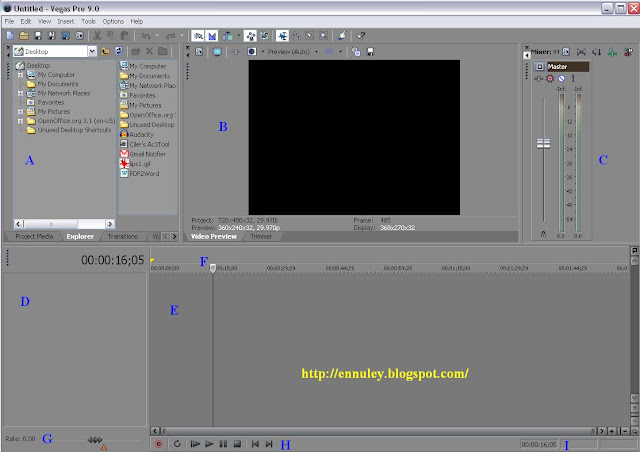This screenshot has width=640, height=452.
Task: Click the Record button in transport bar
Action: point(158,444)
